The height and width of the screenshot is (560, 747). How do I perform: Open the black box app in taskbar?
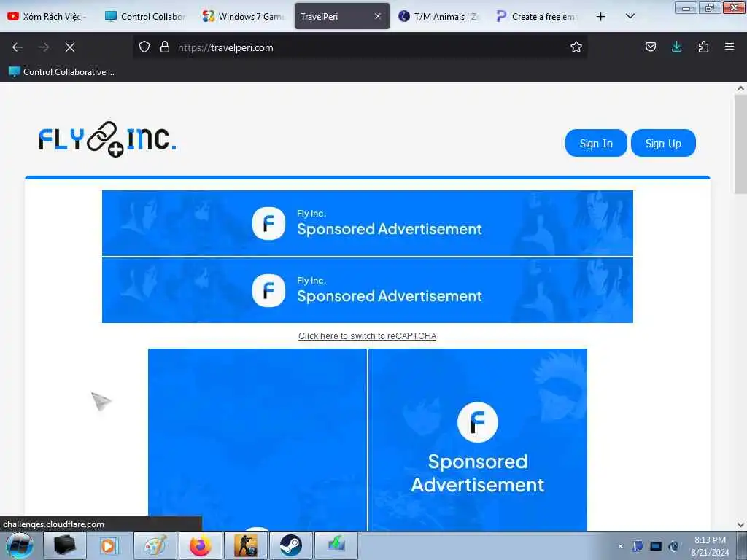[x=65, y=545]
